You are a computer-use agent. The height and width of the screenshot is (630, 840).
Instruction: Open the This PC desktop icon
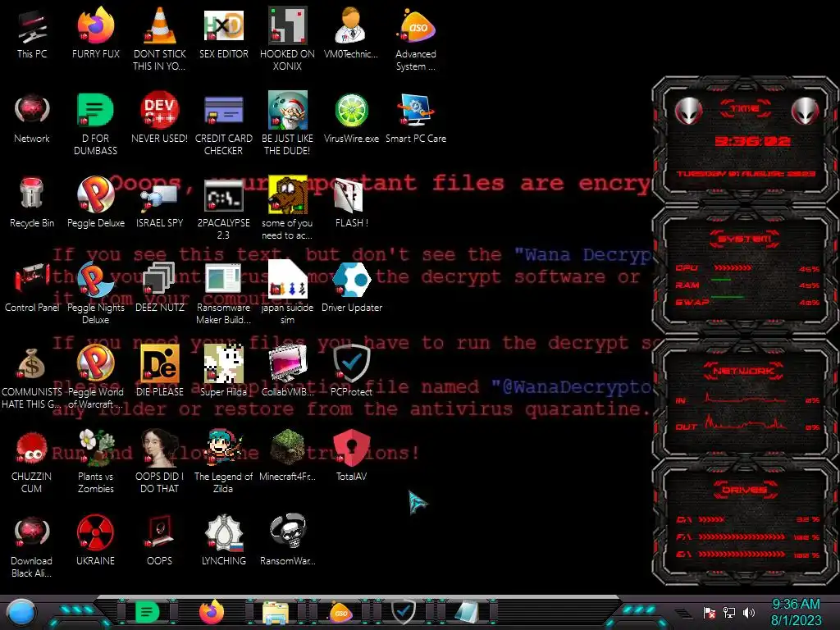coord(32,33)
